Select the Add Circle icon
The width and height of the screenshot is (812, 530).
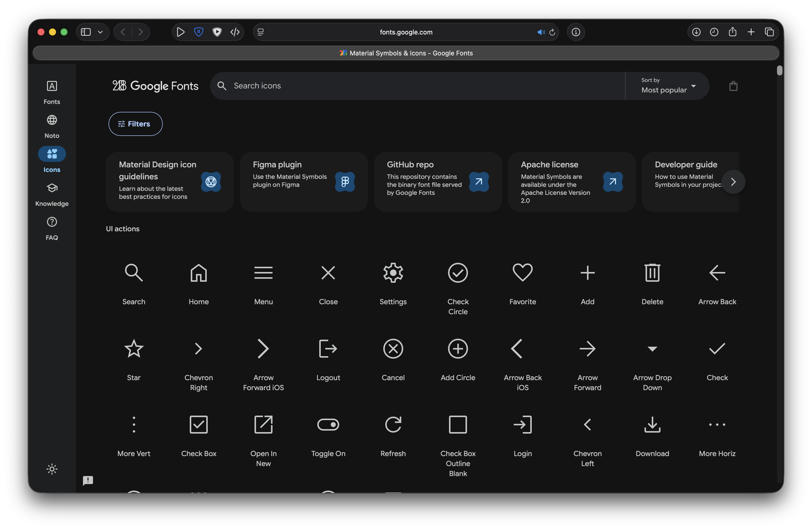(458, 348)
